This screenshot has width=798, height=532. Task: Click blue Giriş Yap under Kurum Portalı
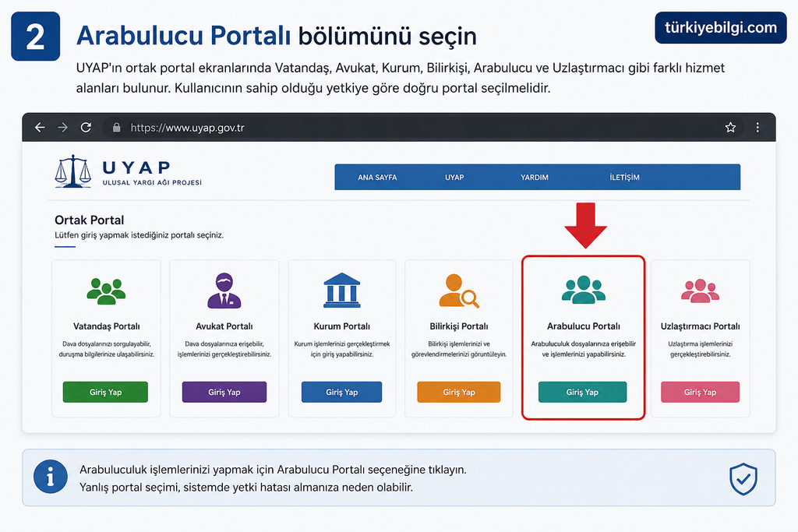pyautogui.click(x=341, y=392)
